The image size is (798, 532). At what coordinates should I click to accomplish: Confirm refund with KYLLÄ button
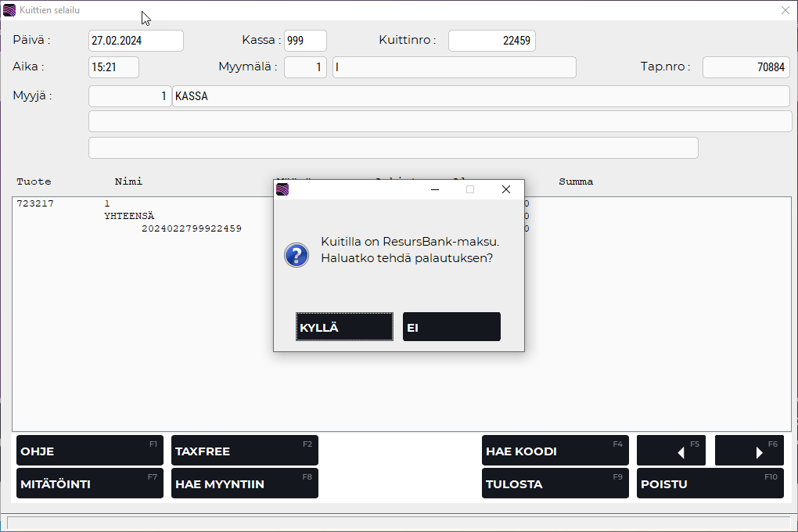[344, 327]
